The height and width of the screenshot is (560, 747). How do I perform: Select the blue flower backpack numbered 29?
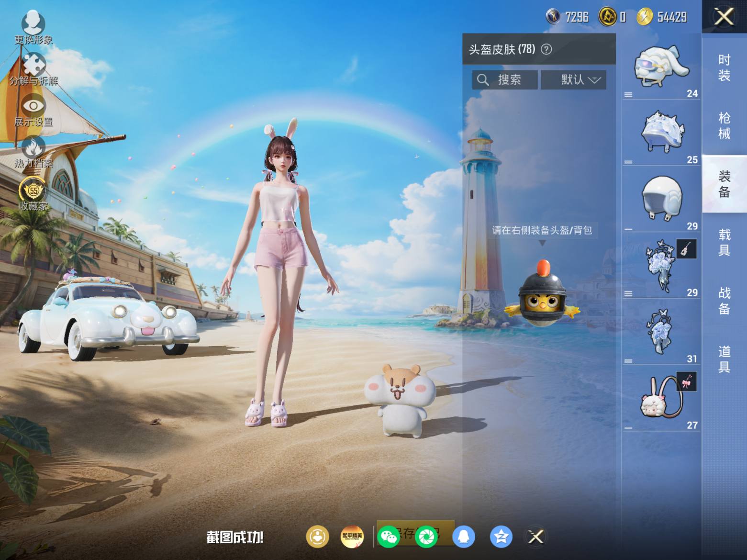(x=661, y=266)
